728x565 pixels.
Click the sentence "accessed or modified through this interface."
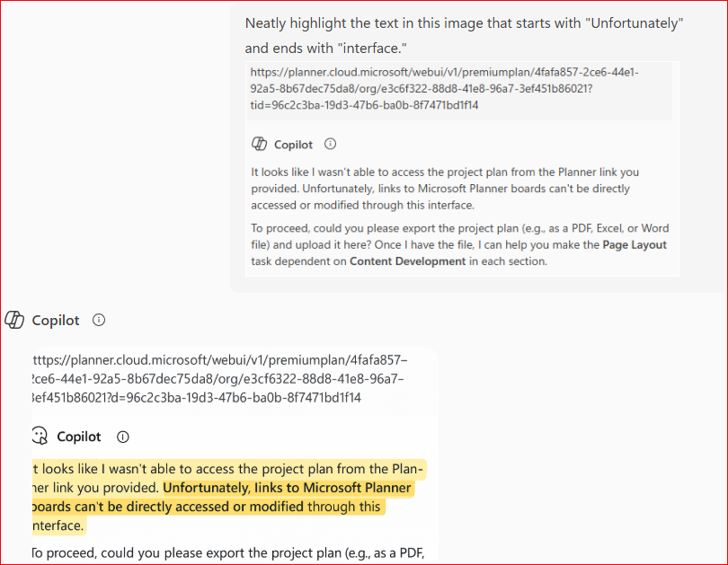[x=362, y=206]
